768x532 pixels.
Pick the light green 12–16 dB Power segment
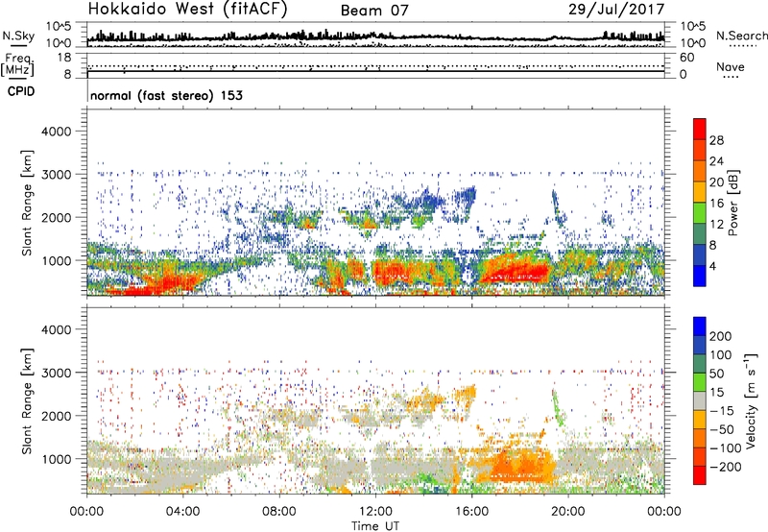pyautogui.click(x=700, y=212)
